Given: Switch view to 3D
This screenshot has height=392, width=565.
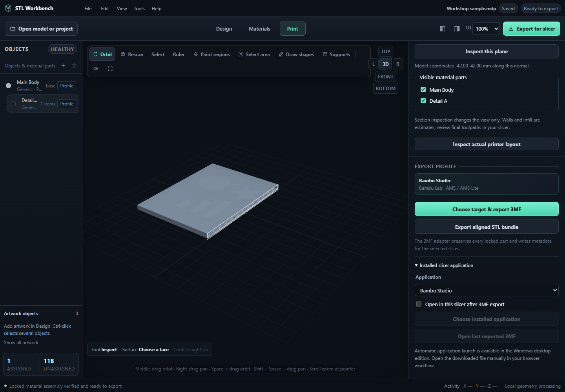Looking at the screenshot, I should click(x=386, y=64).
